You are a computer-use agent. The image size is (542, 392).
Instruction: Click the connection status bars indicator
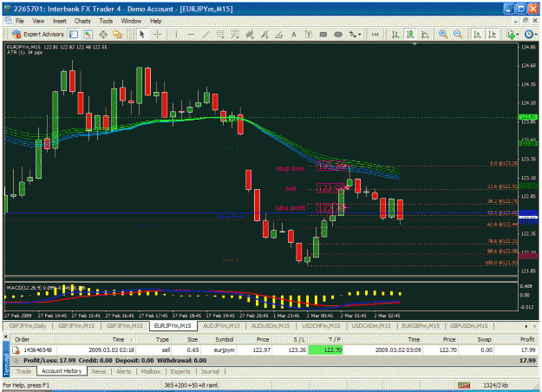(x=464, y=385)
